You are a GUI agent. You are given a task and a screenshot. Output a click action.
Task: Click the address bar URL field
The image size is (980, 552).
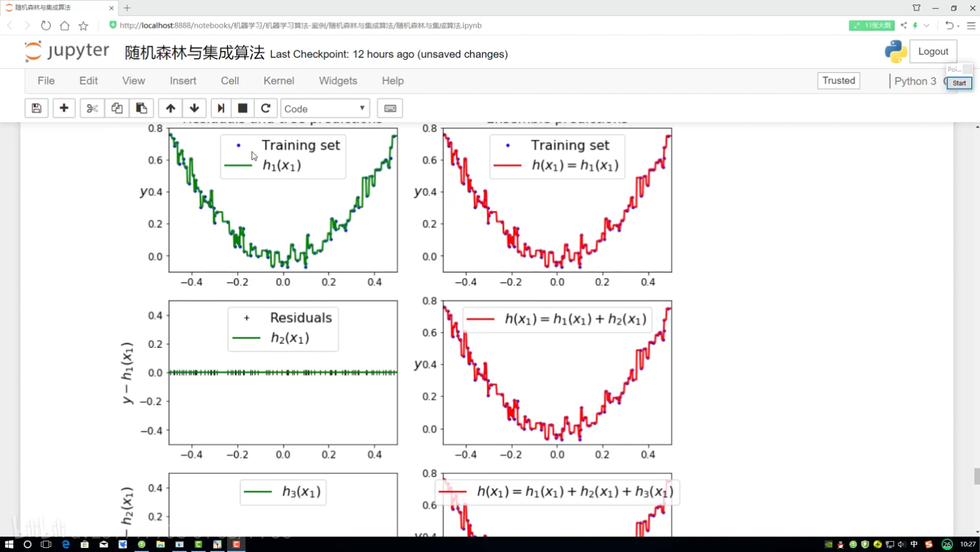301,26
